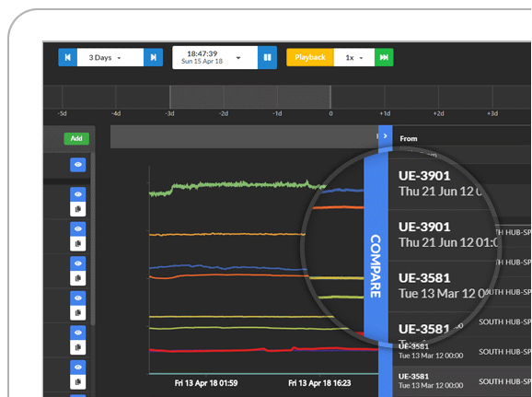Click the +1d marker on the timeline

click(385, 113)
